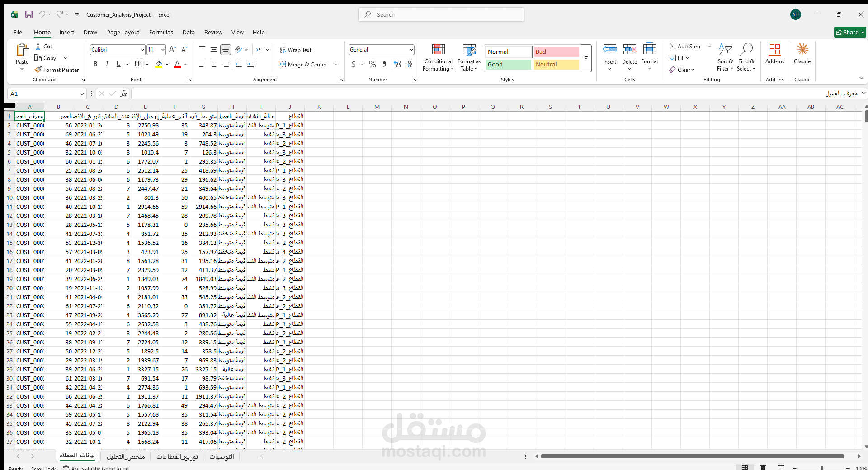The height and width of the screenshot is (470, 868).
Task: Open the Data tab
Action: click(x=189, y=33)
